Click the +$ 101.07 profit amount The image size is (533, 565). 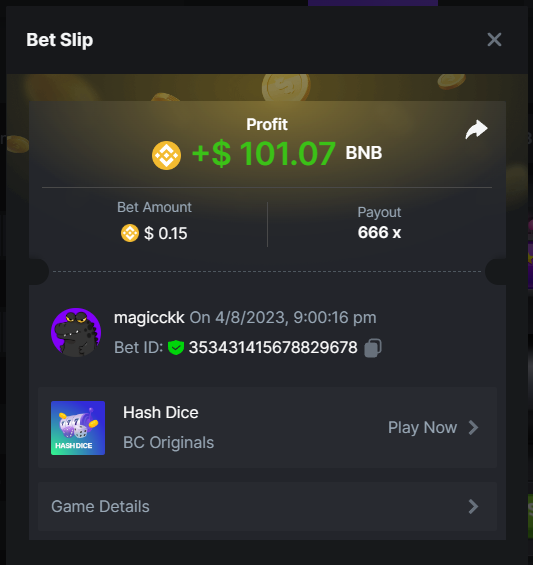click(264, 154)
